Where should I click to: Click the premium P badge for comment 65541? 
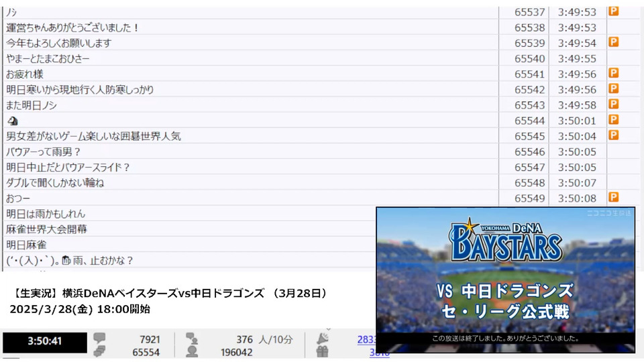(x=614, y=74)
